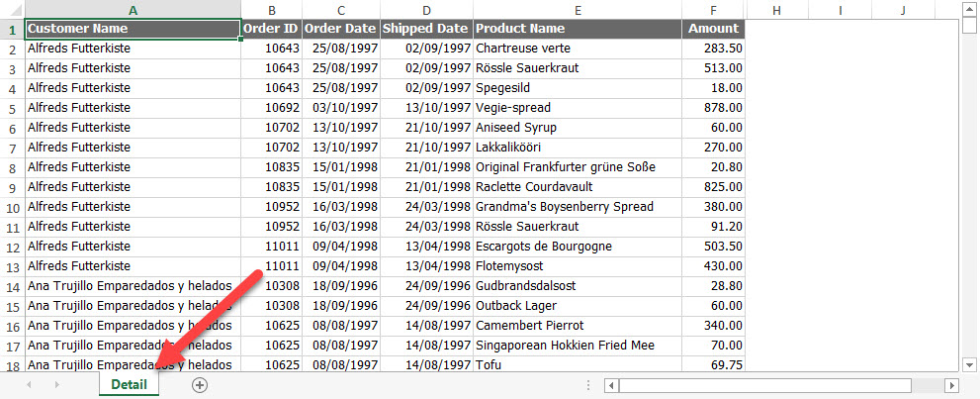Select the Chartreuse verte product cell
The height and width of the screenshot is (399, 980).
click(578, 49)
